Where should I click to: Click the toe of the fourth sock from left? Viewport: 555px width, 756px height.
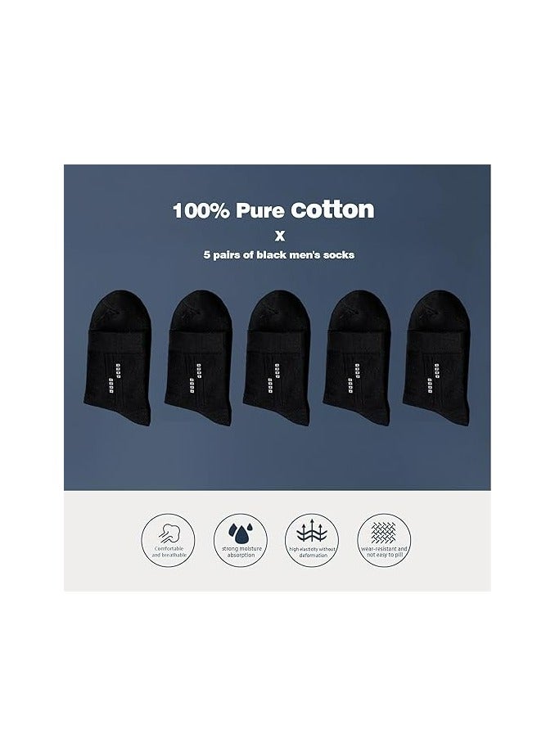coord(359,308)
